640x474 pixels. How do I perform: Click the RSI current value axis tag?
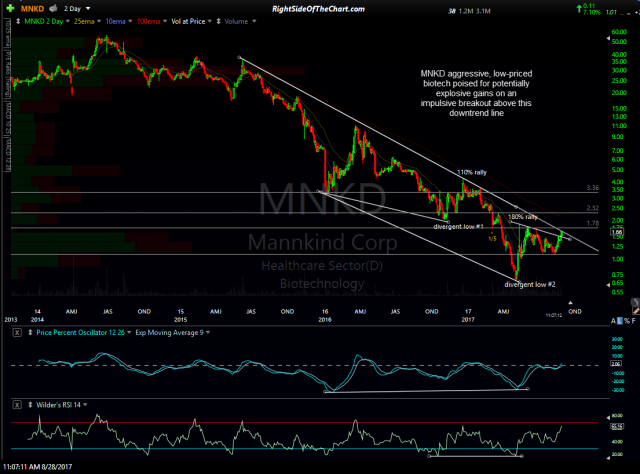pyautogui.click(x=617, y=426)
